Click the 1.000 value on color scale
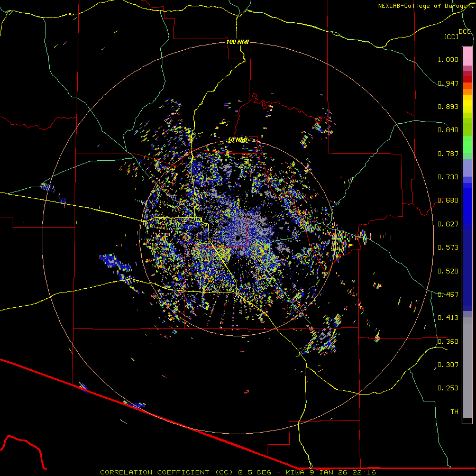476x476 pixels. [x=448, y=59]
